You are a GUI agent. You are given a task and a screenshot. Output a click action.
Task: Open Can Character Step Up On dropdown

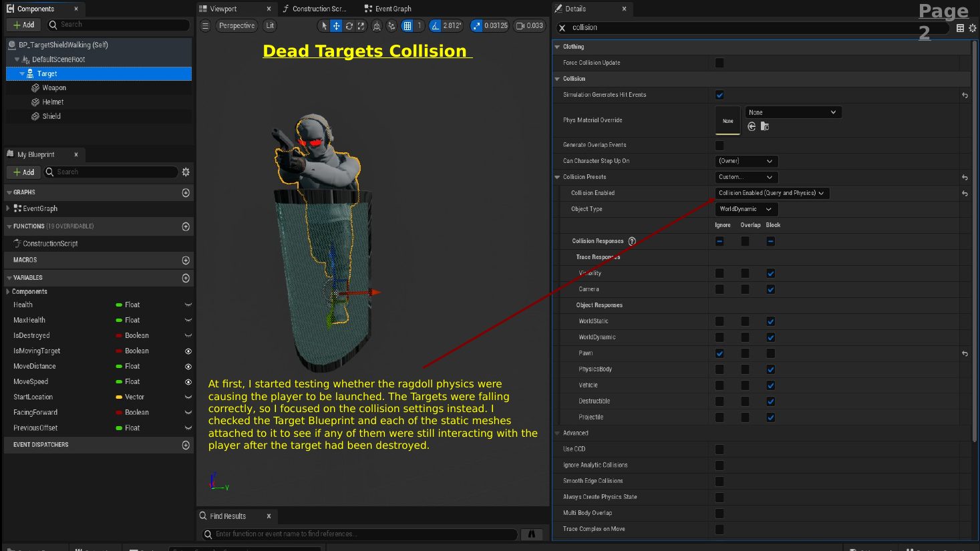(746, 161)
